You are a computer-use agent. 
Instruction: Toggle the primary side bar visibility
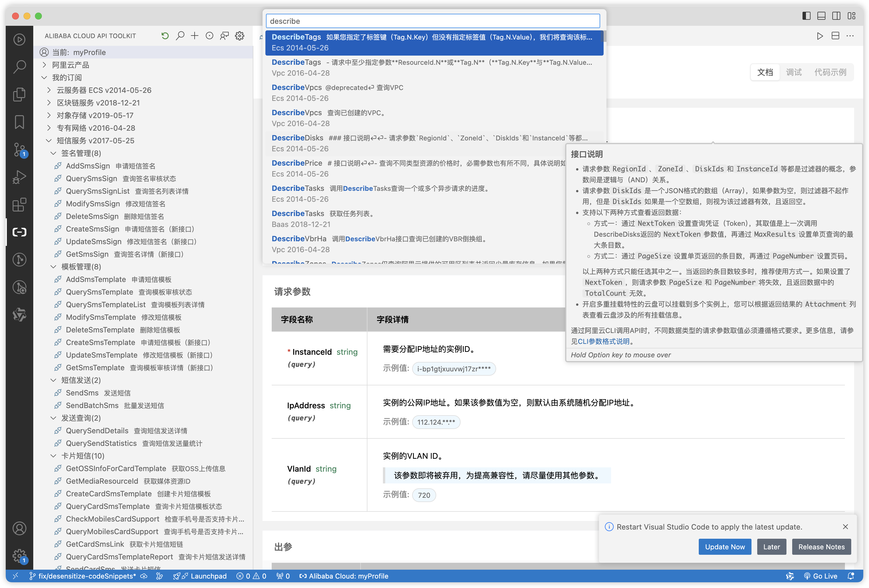point(806,16)
